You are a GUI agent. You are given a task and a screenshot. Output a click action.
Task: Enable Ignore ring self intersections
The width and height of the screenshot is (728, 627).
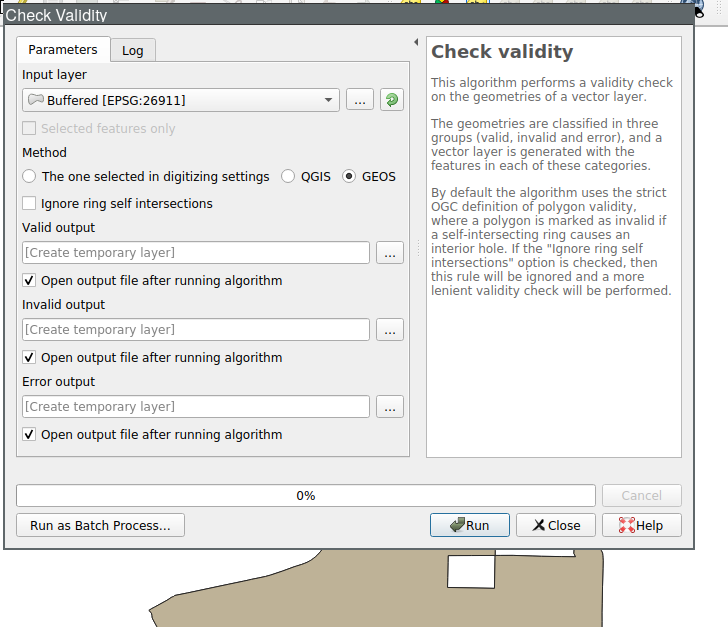30,204
